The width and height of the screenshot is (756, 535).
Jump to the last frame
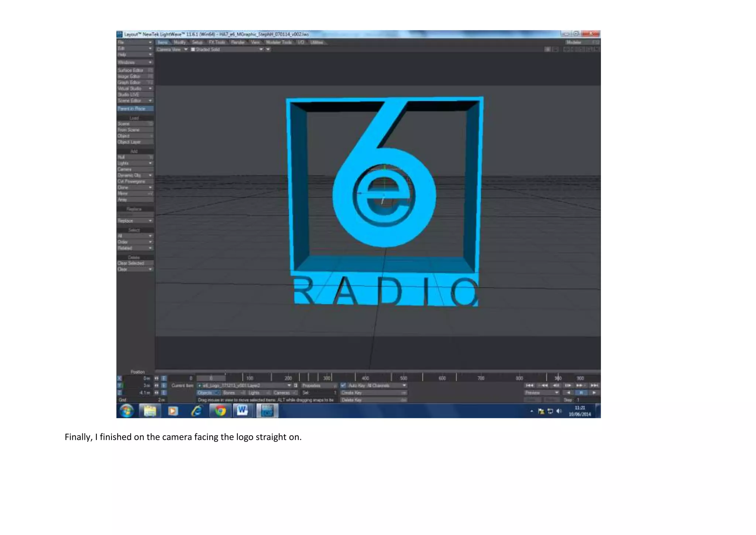point(594,385)
